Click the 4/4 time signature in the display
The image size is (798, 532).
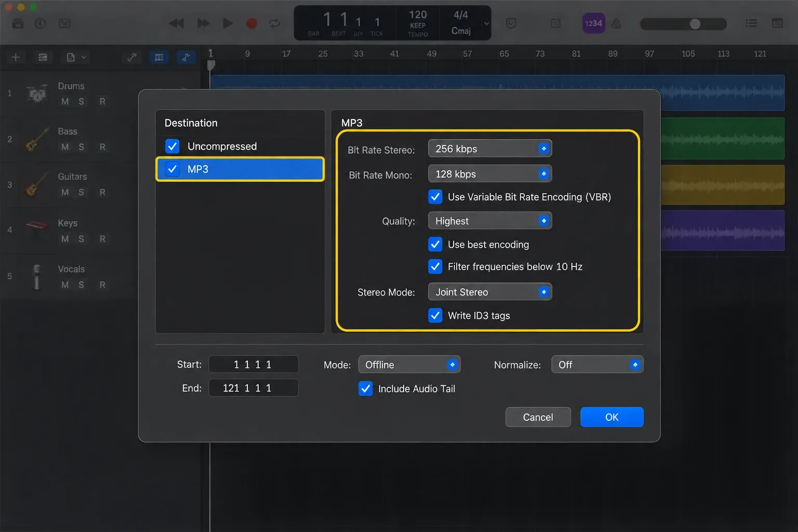pyautogui.click(x=461, y=15)
